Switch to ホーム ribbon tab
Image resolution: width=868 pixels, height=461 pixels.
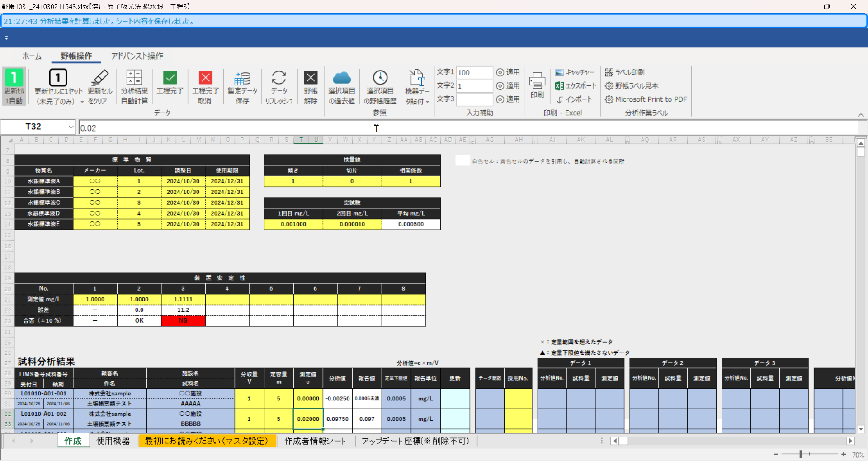(32, 56)
